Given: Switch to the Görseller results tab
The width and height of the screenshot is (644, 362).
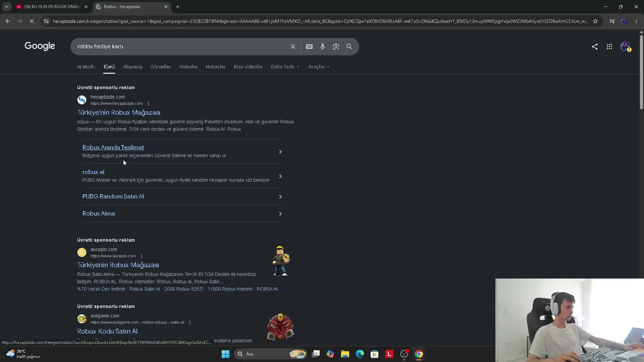Looking at the screenshot, I should pyautogui.click(x=160, y=67).
